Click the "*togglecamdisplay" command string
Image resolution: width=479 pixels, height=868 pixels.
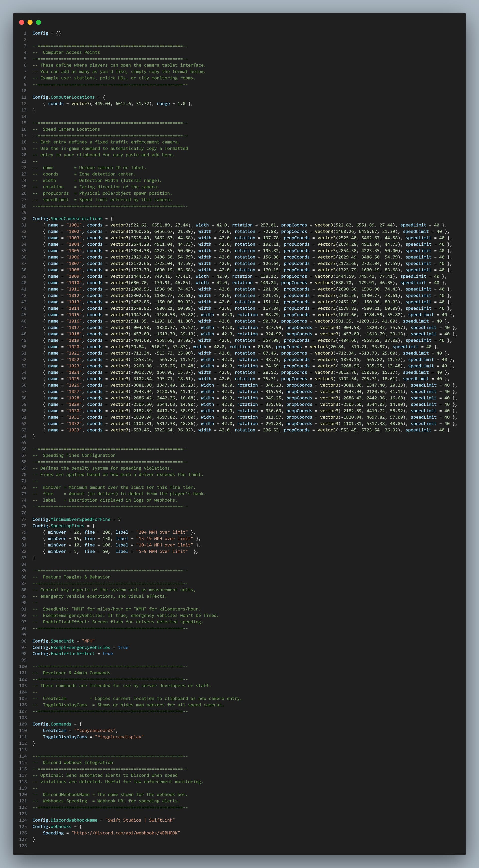tap(119, 737)
